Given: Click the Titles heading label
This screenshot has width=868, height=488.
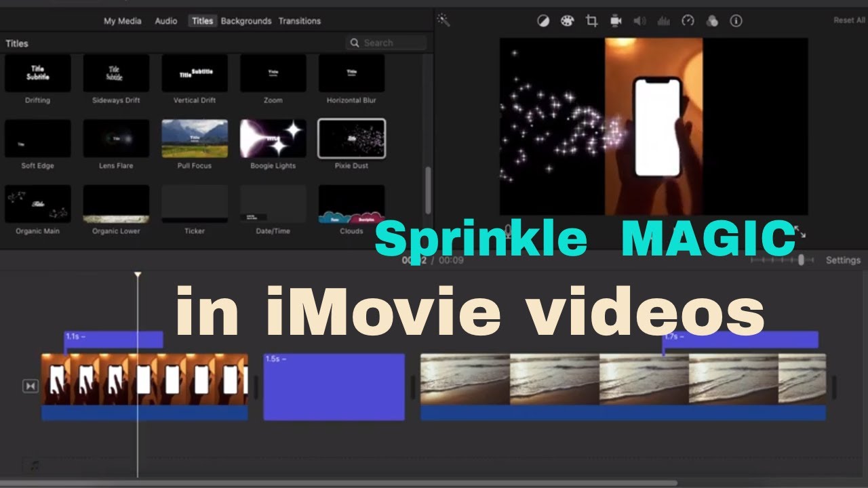Looking at the screenshot, I should click(17, 43).
